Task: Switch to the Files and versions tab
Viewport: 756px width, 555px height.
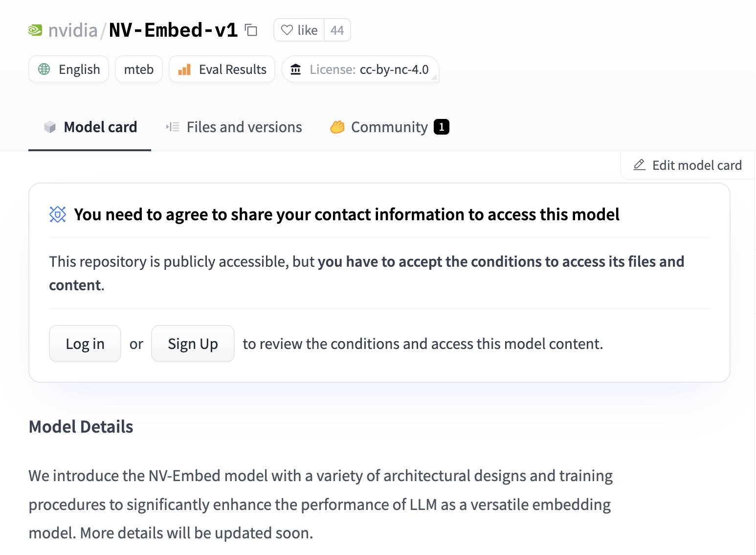Action: coord(234,127)
